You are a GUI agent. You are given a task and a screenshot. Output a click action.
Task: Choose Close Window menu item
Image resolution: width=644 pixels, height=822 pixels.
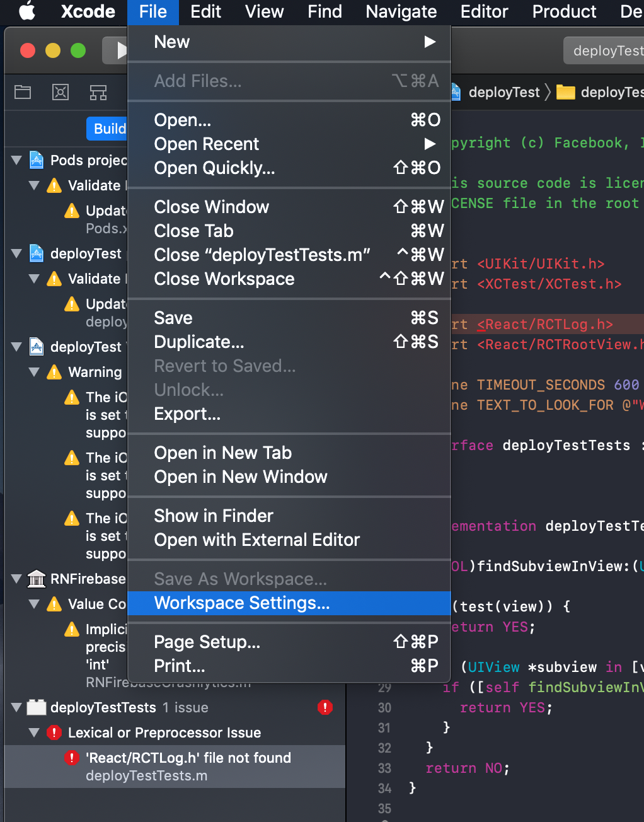coord(289,207)
